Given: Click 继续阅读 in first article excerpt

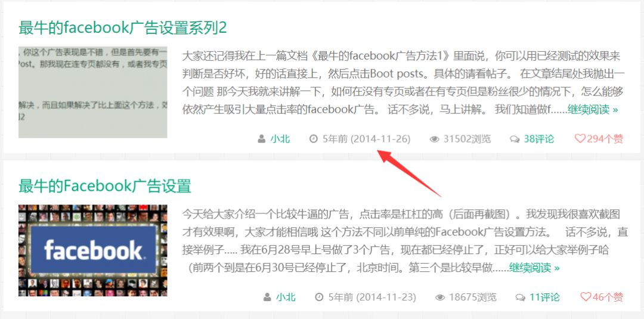Looking at the screenshot, I should click(593, 110).
